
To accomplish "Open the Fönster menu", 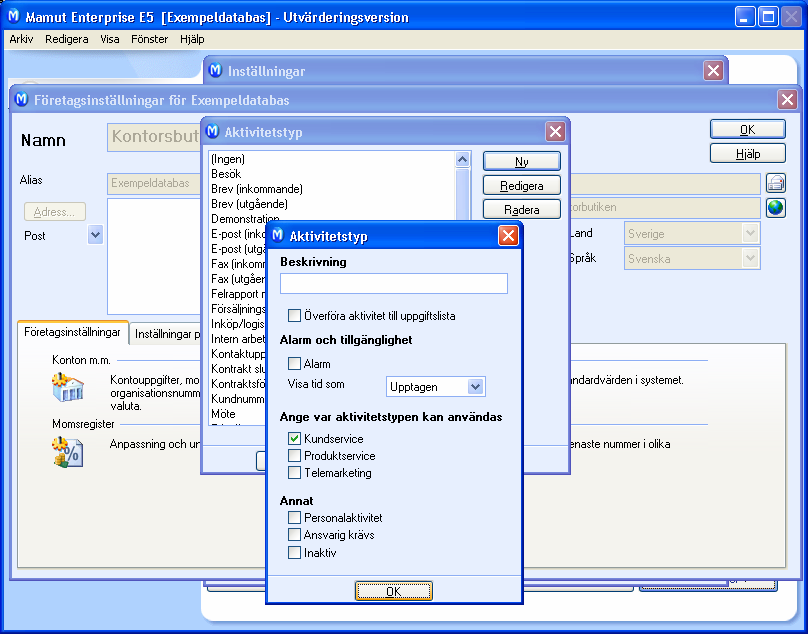I will [149, 39].
